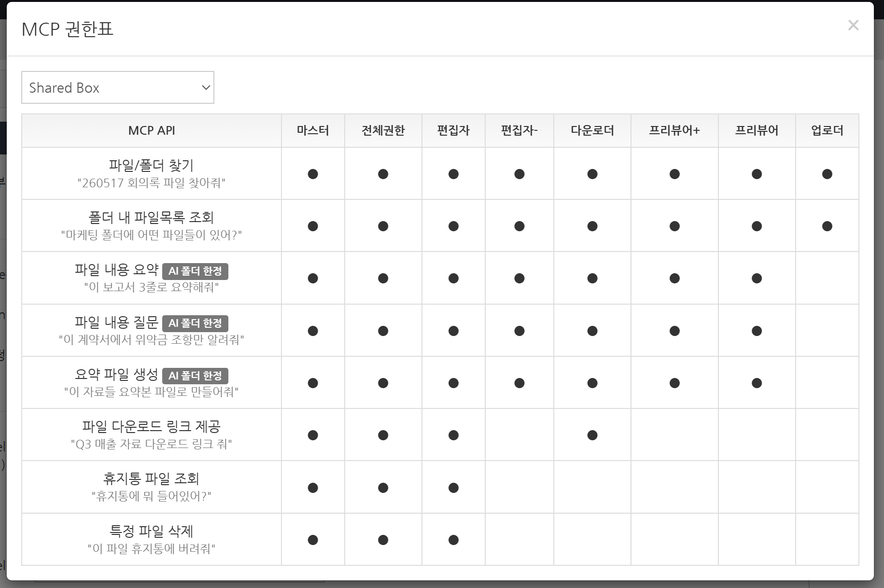Click the MCP API column header

pyautogui.click(x=152, y=130)
